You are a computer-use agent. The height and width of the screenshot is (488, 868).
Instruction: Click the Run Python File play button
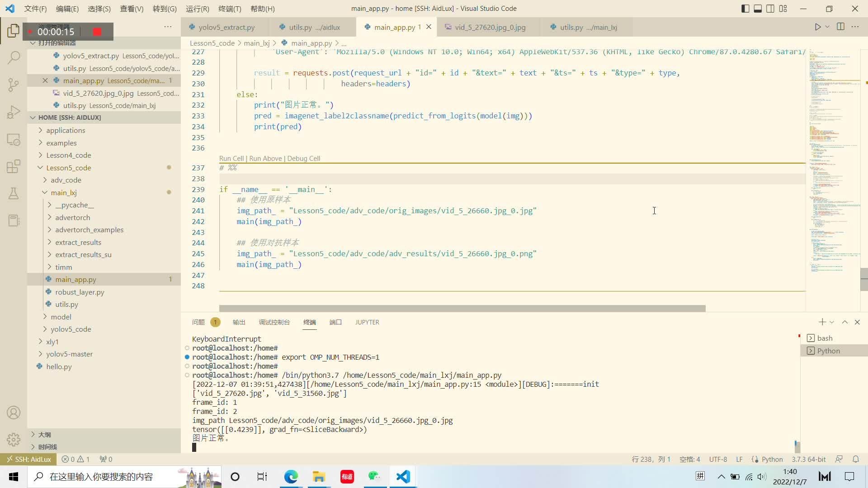point(817,27)
